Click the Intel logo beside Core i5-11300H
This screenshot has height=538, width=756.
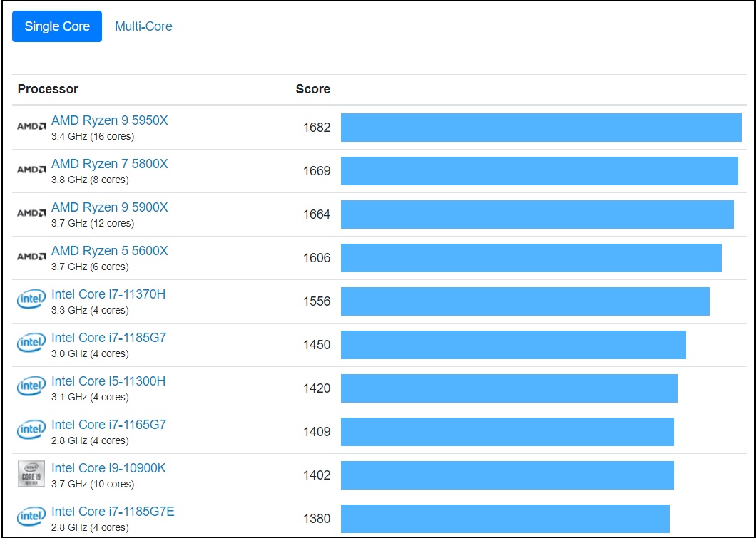click(x=31, y=387)
